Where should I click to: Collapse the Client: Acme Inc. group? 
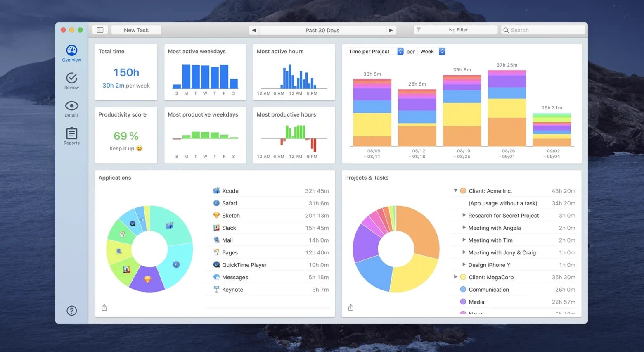coord(456,190)
